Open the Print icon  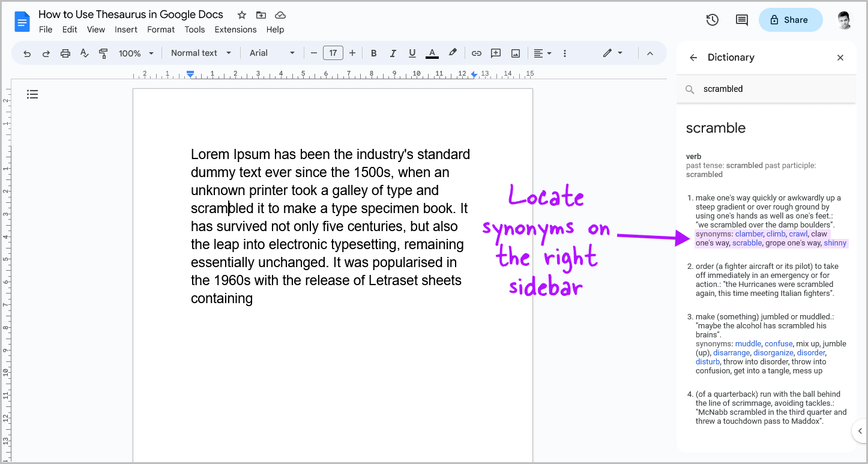click(x=65, y=53)
